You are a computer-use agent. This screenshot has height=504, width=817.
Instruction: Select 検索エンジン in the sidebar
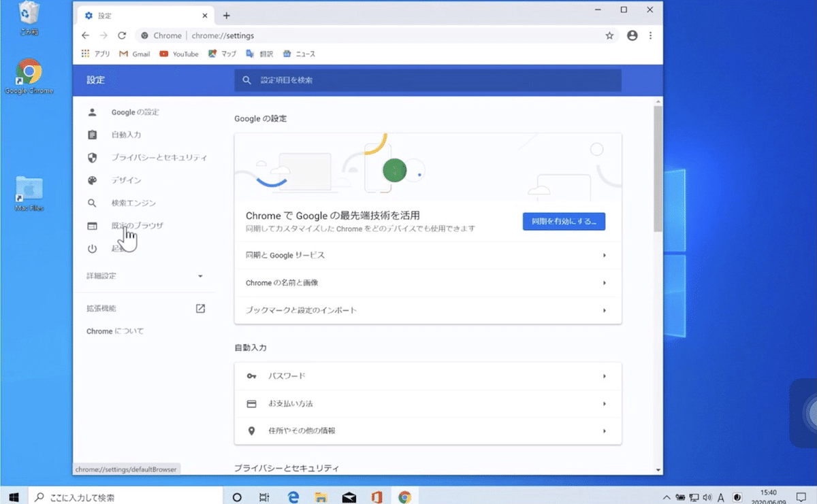click(133, 203)
